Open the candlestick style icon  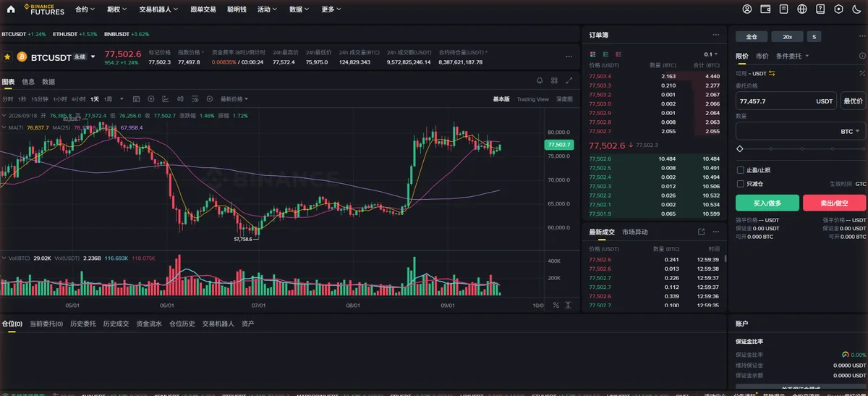(x=180, y=98)
